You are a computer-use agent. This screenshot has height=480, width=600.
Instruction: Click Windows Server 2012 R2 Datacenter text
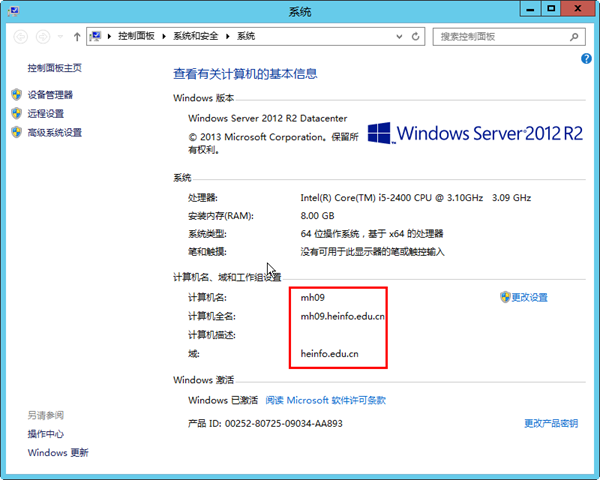pos(267,118)
